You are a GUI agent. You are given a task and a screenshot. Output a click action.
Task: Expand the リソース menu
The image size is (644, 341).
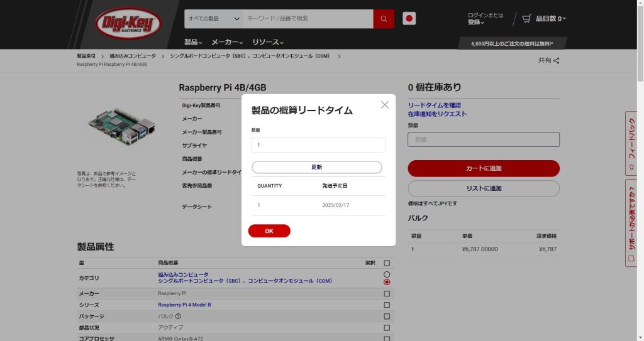(268, 42)
